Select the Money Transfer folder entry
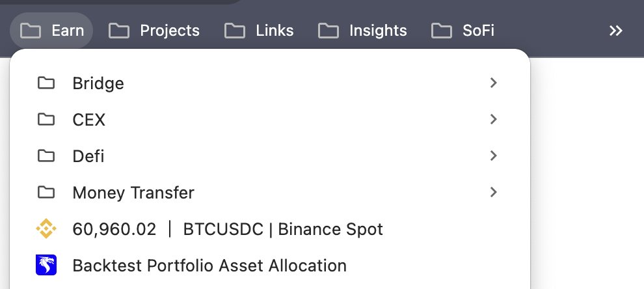Screen dimensions: 644x289 coord(270,192)
